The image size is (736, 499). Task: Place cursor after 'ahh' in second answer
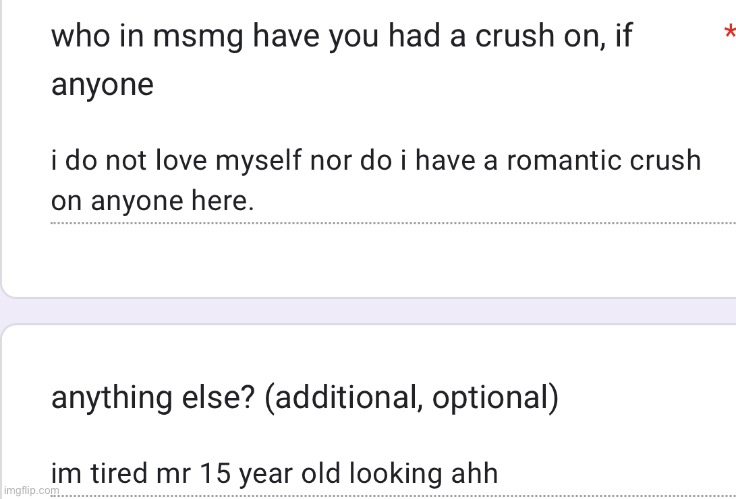498,473
